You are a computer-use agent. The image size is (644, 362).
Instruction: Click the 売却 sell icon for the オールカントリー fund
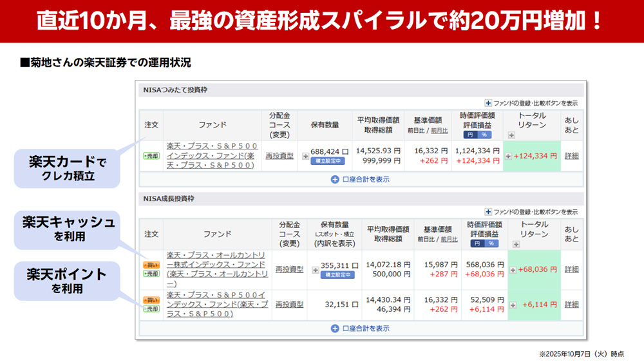(151, 274)
